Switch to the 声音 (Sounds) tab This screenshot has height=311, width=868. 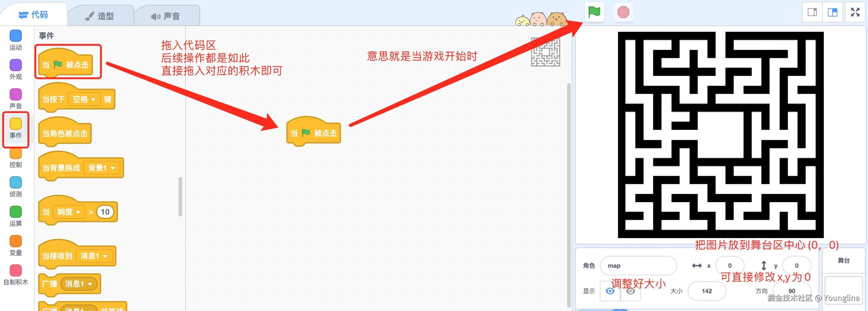click(x=166, y=16)
